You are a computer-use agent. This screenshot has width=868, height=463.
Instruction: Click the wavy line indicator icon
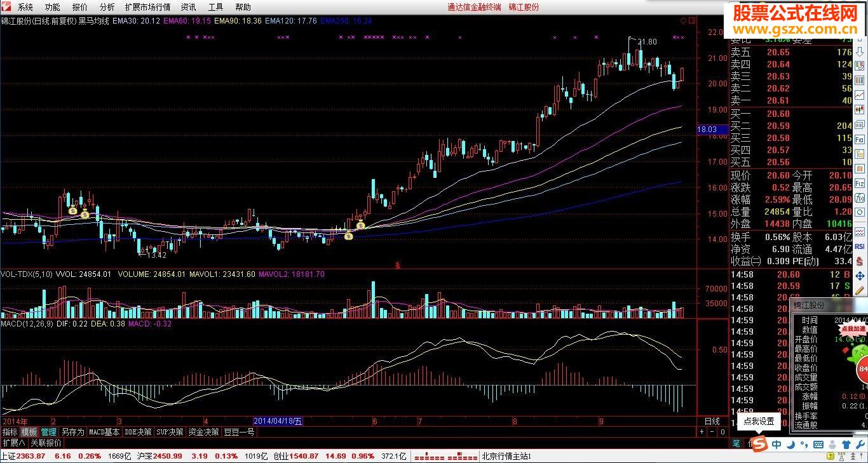coord(860,232)
